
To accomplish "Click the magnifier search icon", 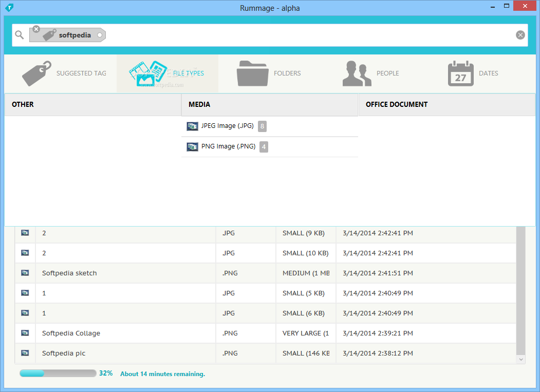I will [20, 35].
